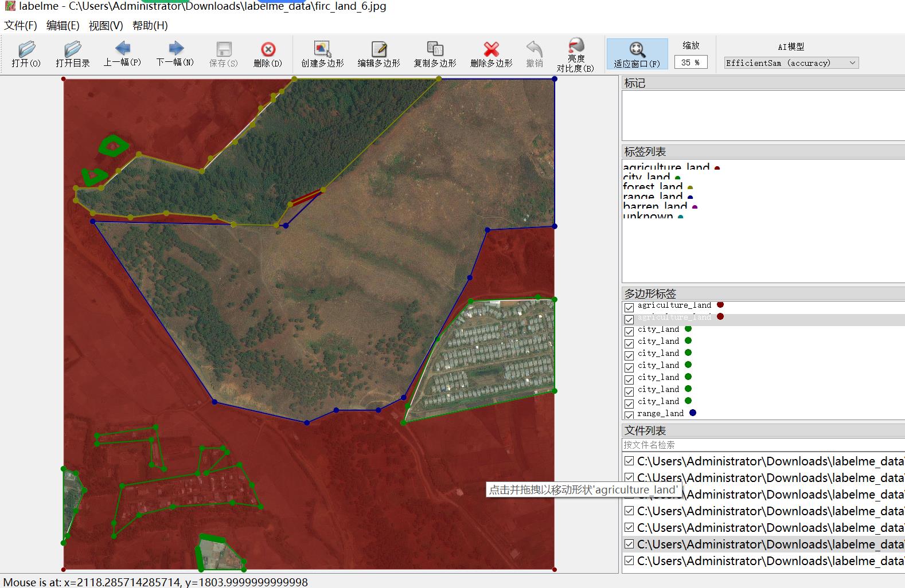The width and height of the screenshot is (905, 588).
Task: Uncheck the first agriculture_land polygon checkbox
Action: [x=629, y=307]
